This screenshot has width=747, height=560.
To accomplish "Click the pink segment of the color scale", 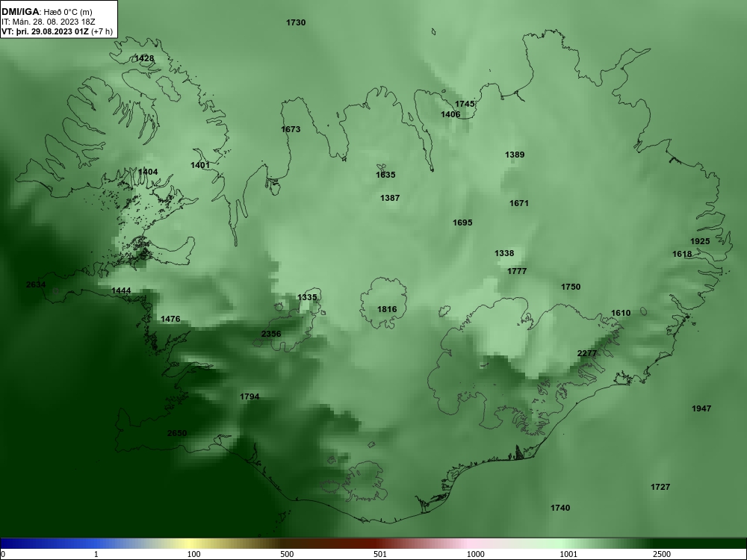I will click(467, 544).
